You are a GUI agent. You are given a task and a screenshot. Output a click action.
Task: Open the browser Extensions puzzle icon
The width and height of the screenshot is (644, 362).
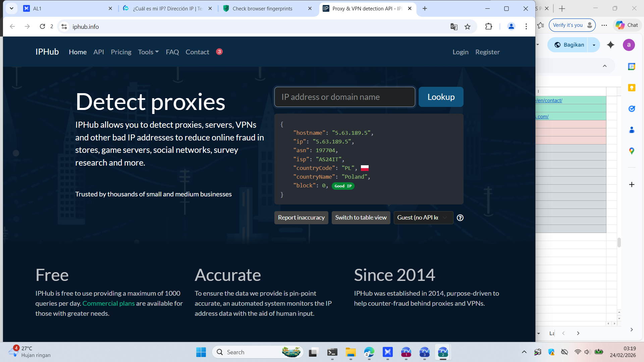point(489,26)
